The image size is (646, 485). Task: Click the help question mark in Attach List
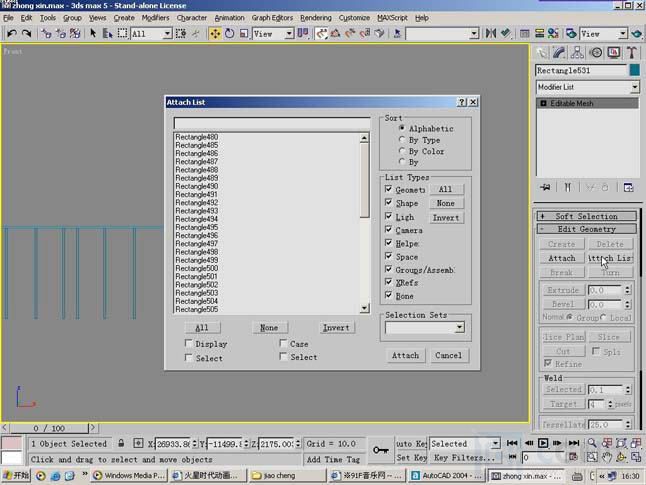(461, 102)
